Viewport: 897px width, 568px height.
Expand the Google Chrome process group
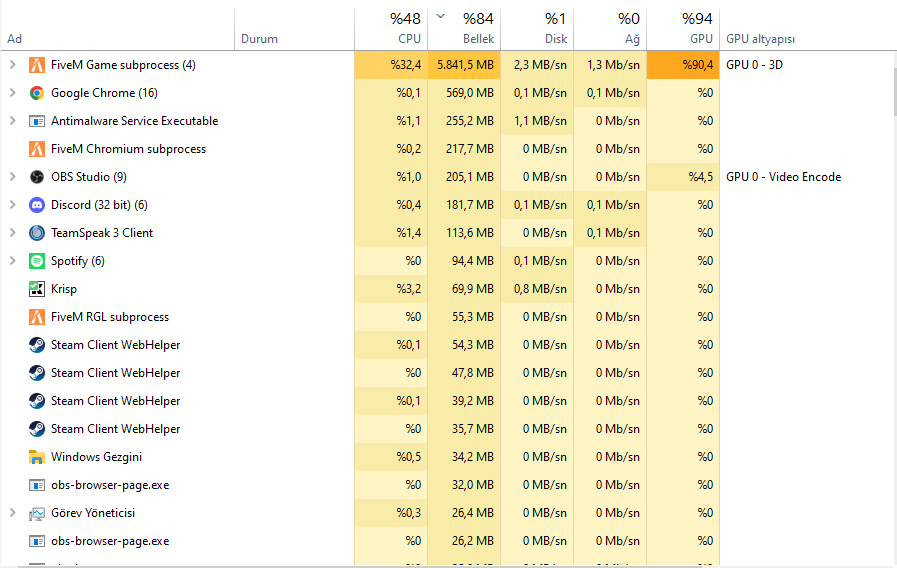coord(12,93)
